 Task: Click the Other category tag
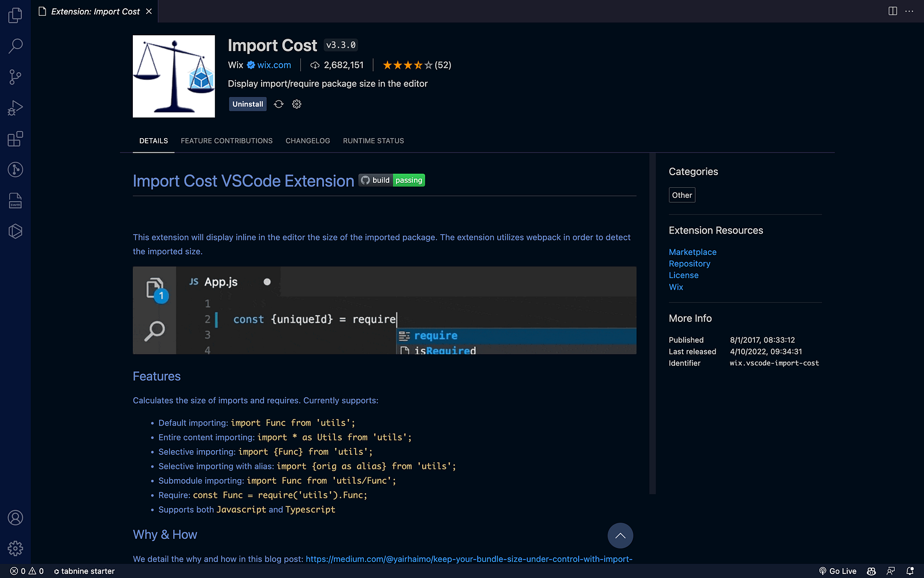[x=682, y=195]
